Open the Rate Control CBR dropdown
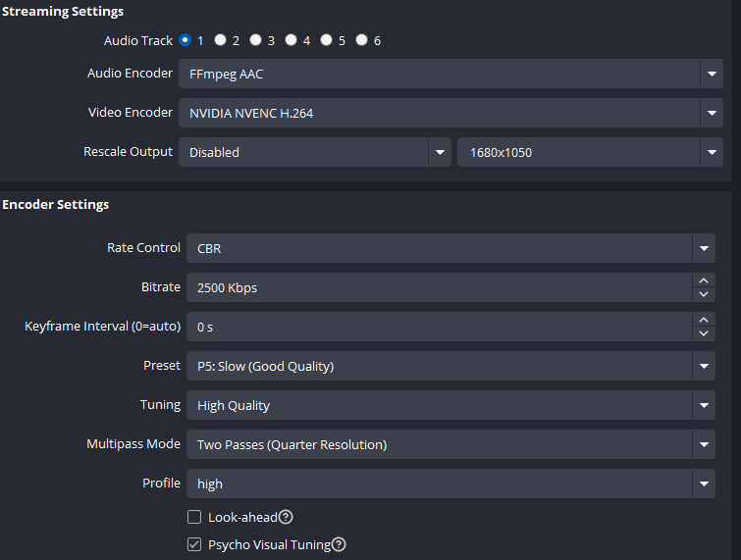741x560 pixels. point(704,248)
